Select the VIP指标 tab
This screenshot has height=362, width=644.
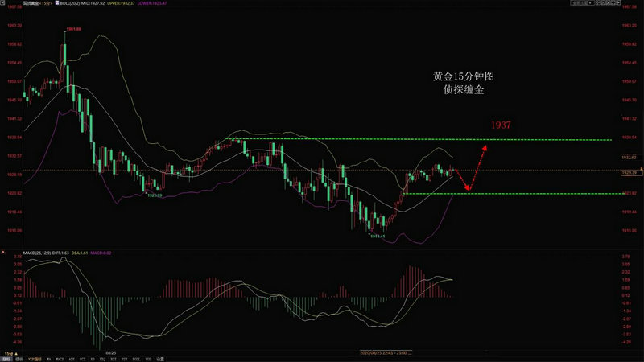[x=35, y=359]
